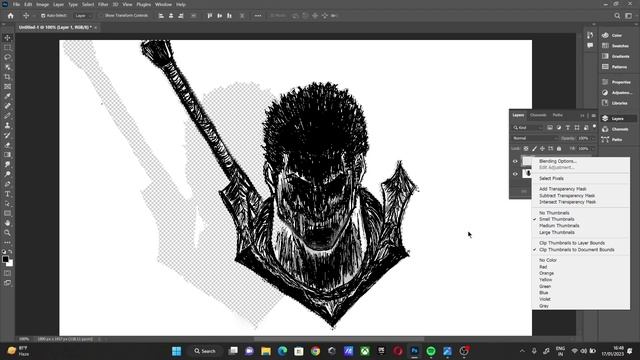Toggle layer filtering on/off switch
This screenshot has width=640, height=360.
point(594,127)
